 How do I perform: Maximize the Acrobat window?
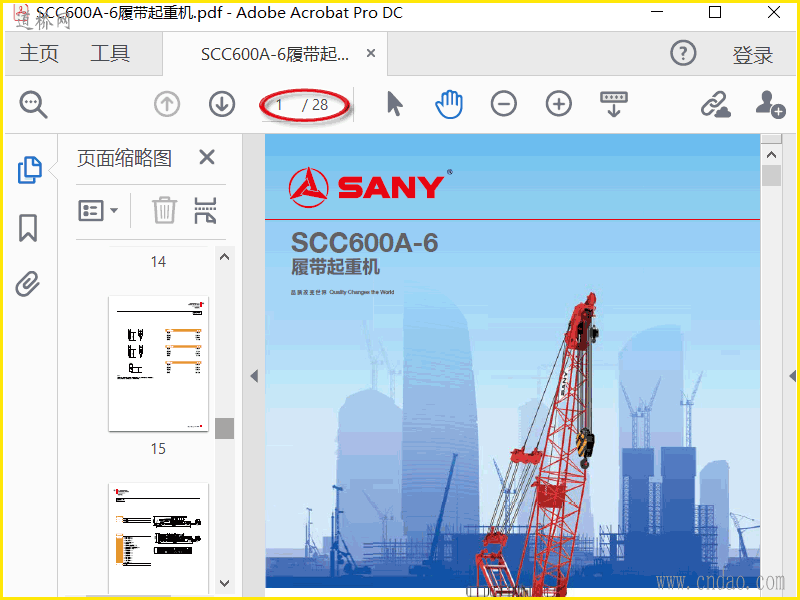715,12
